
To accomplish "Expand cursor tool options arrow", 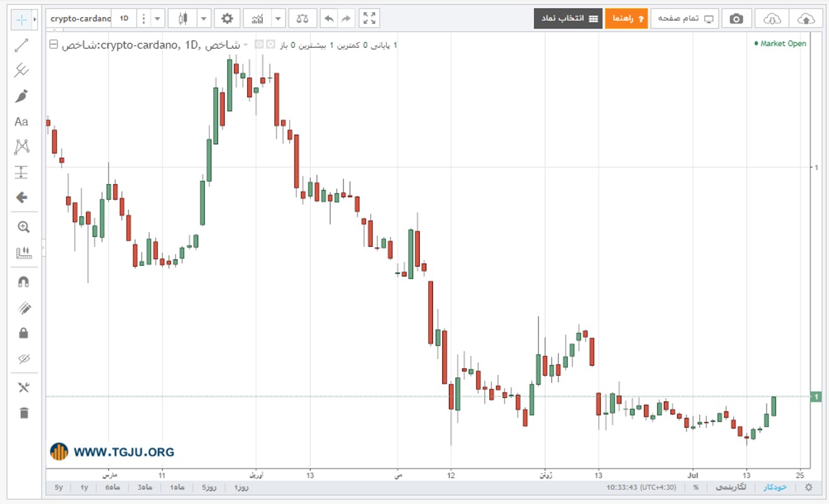I will 34,20.
